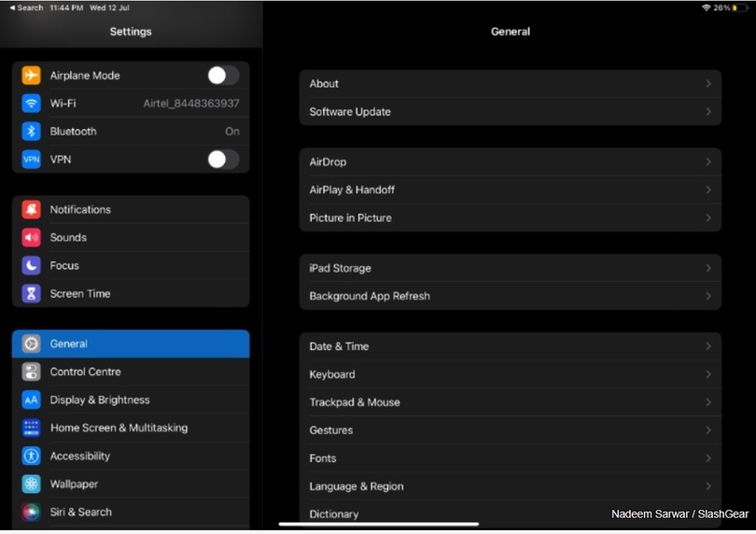The height and width of the screenshot is (534, 756).
Task: Open the AirPlay & Handoff label
Action: point(352,190)
